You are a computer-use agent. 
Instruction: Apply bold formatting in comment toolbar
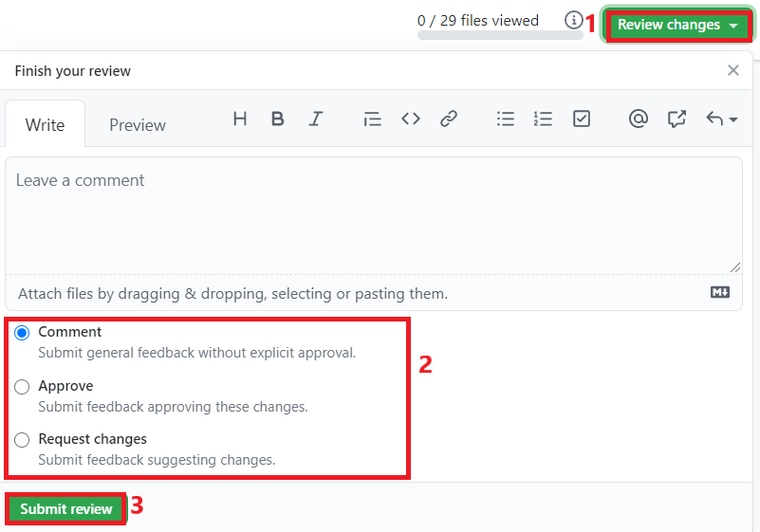tap(277, 119)
